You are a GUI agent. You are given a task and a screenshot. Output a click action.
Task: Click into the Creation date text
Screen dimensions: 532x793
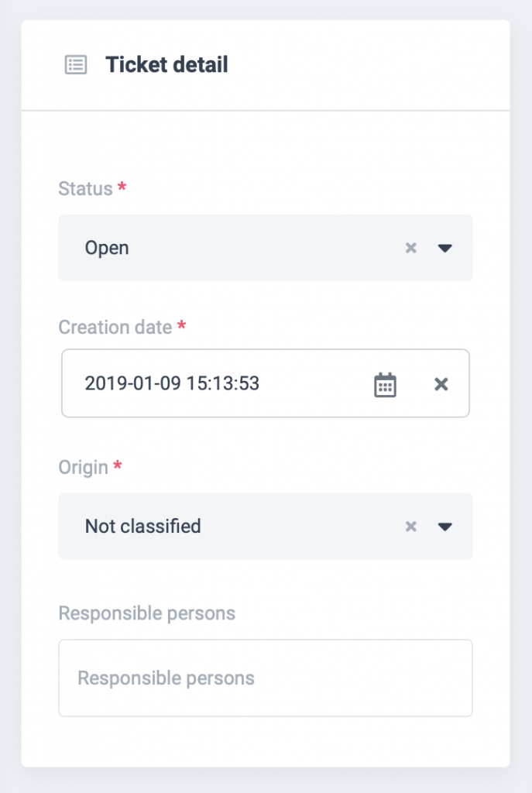pos(172,383)
